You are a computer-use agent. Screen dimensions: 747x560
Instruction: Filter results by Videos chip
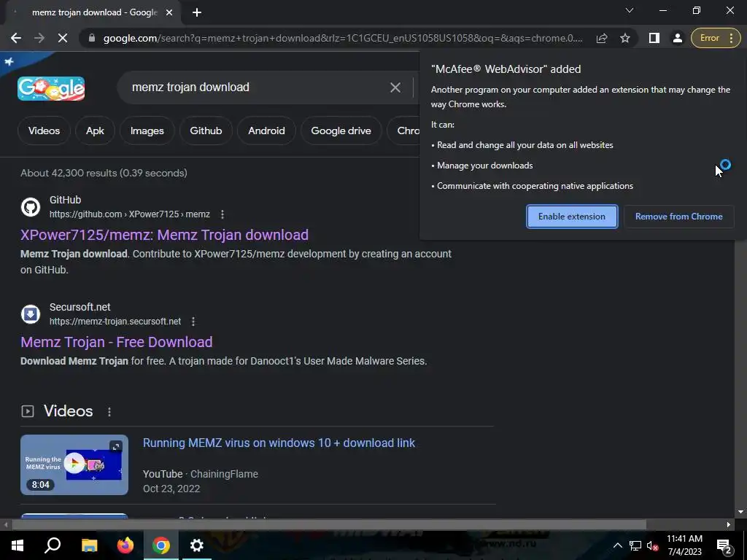[44, 131]
